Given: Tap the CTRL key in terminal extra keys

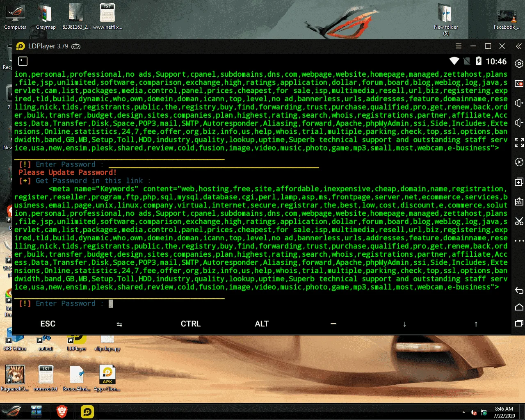Looking at the screenshot, I should click(191, 324).
